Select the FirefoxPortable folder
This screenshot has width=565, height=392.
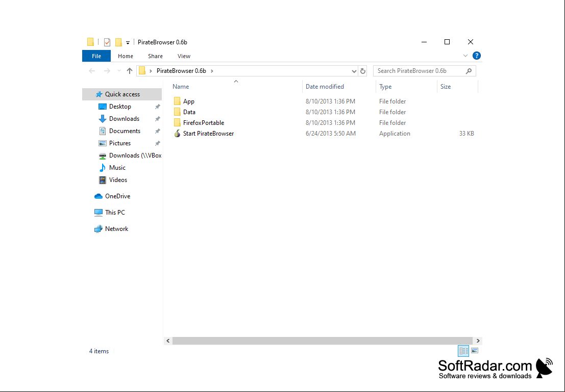[203, 123]
